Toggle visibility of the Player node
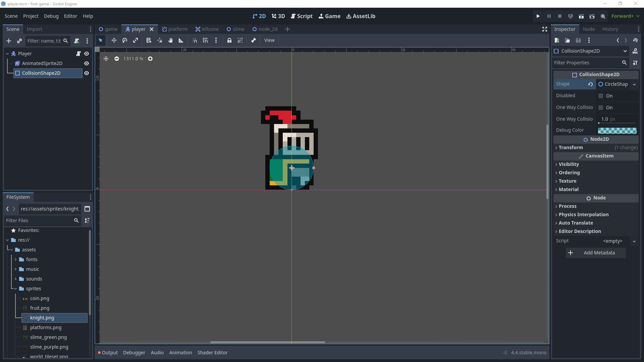The image size is (644, 362). 87,54
